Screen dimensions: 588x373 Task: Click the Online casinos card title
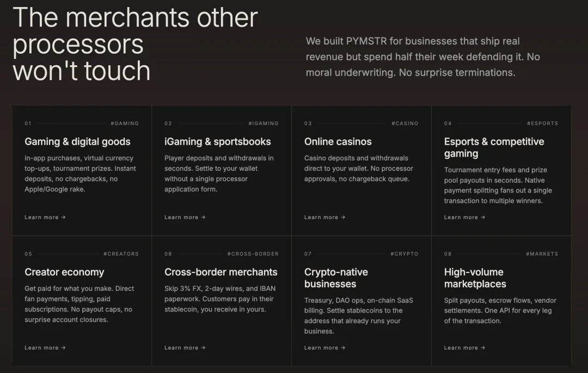pos(338,141)
